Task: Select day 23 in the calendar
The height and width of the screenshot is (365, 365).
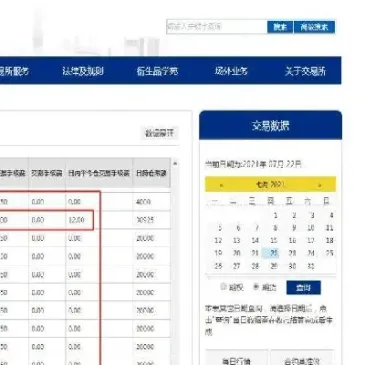Action: (292, 253)
